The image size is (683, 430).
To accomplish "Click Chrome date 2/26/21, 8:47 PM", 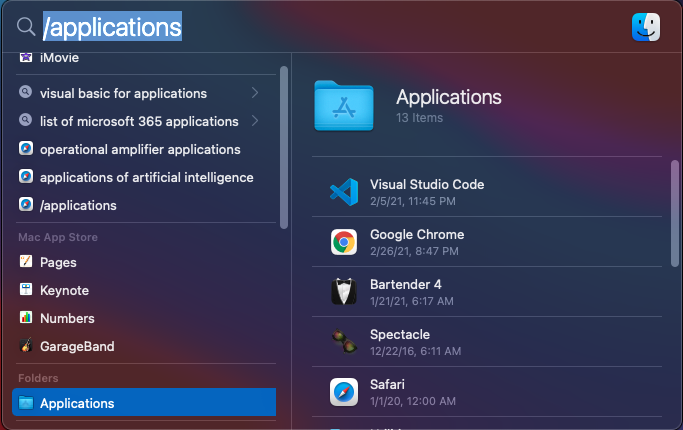I will pos(414,251).
